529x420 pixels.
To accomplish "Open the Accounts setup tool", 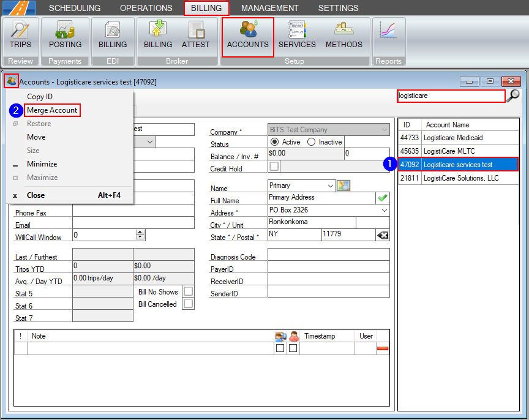I will pos(248,37).
